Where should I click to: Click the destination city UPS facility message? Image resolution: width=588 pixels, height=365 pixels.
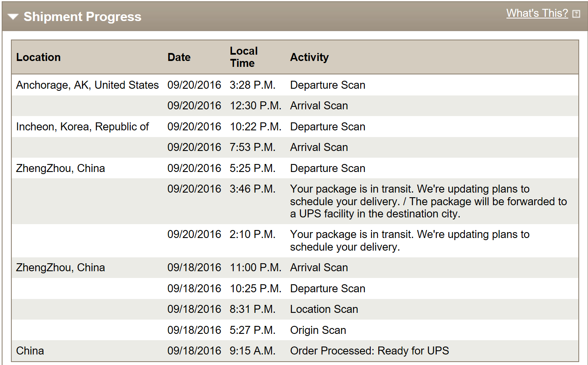pos(428,201)
